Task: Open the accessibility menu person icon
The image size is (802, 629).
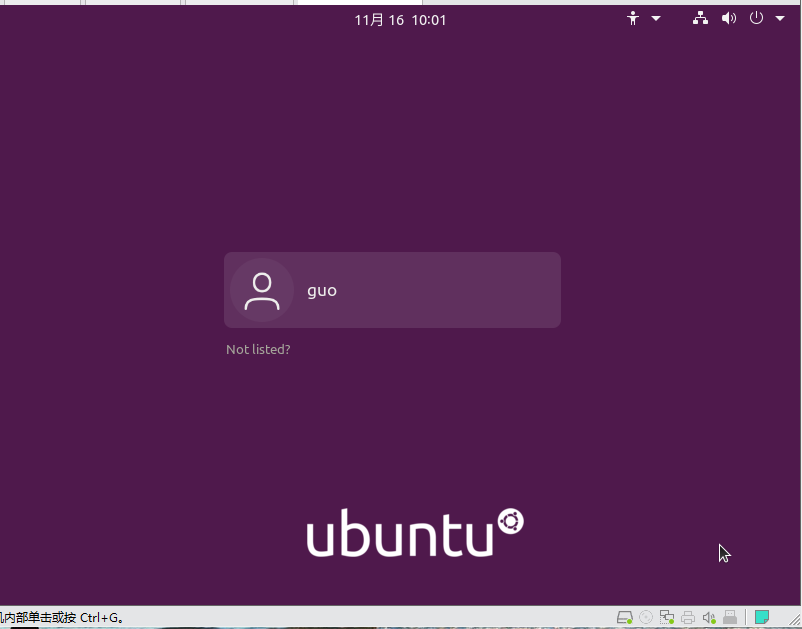Action: (x=633, y=18)
